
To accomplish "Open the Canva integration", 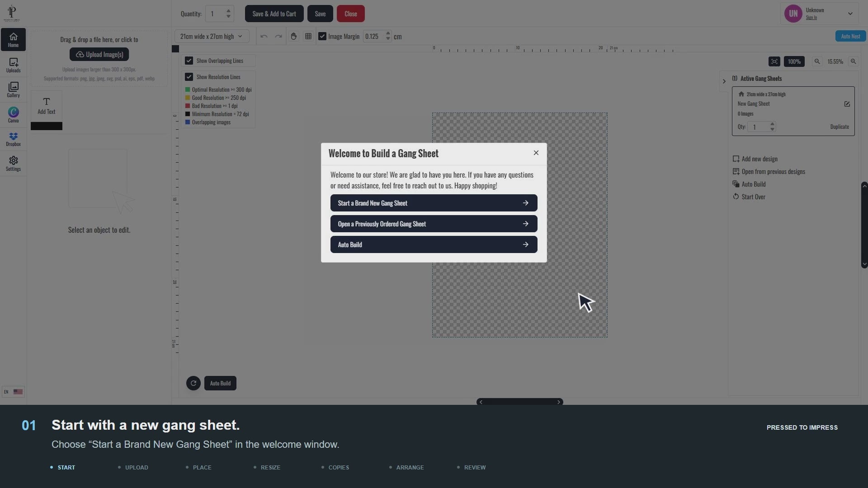I will (13, 115).
